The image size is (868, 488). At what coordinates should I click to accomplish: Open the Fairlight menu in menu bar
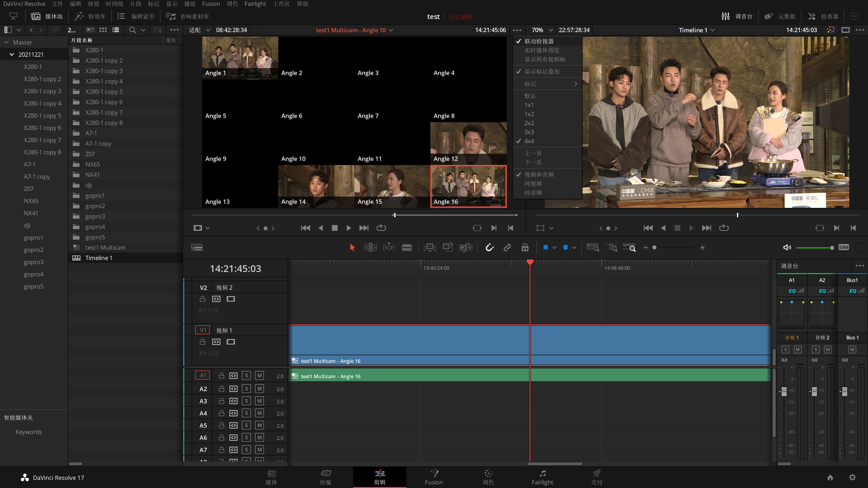click(x=255, y=4)
